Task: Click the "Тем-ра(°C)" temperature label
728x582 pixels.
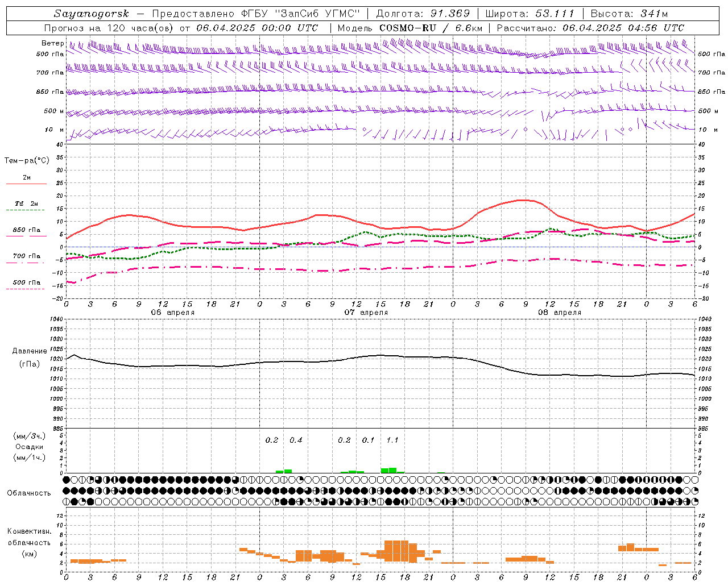Action: click(x=27, y=161)
